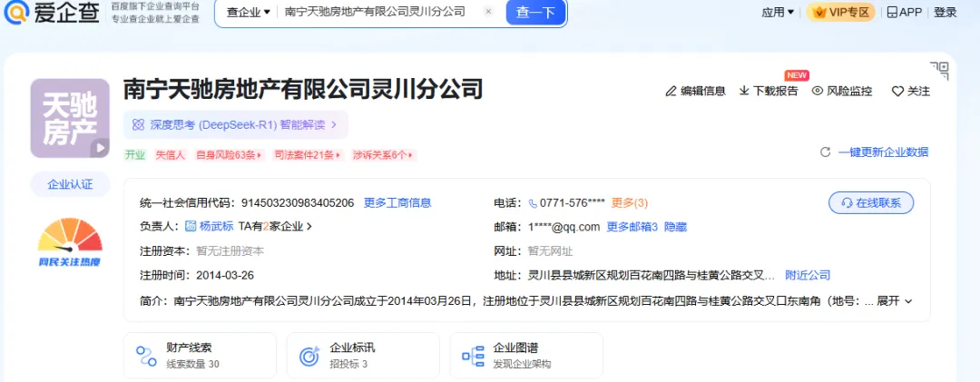Open the VIP专区 section
The height and width of the screenshot is (382, 980).
coord(840,12)
